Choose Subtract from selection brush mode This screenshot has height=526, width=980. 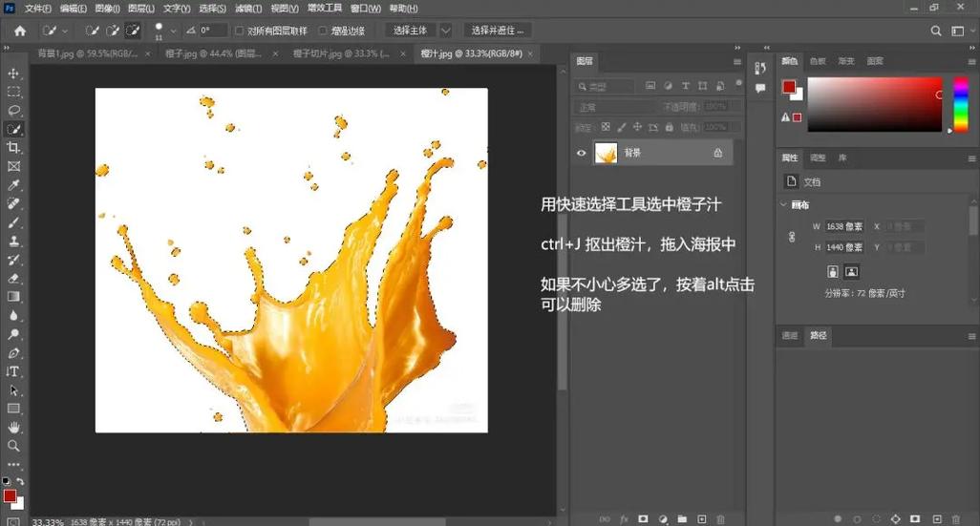click(133, 31)
